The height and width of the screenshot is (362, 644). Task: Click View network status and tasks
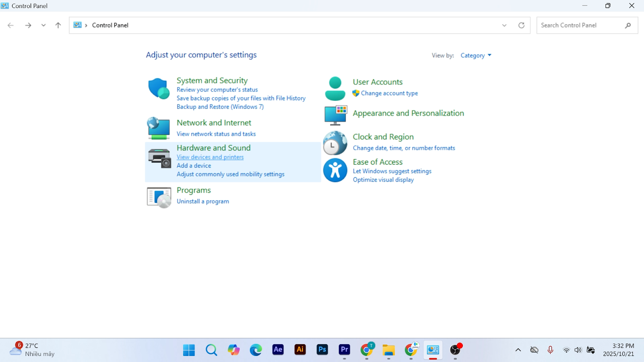click(216, 134)
